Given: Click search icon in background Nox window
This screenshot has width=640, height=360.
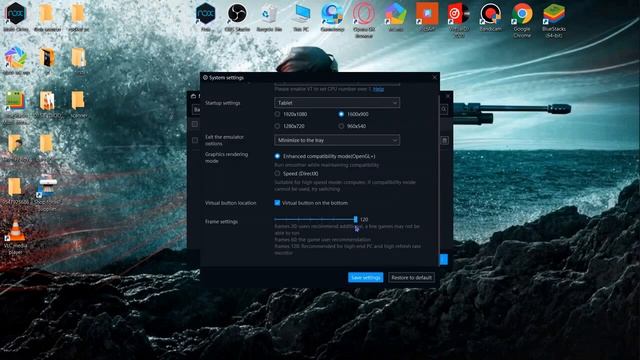Looking at the screenshot, I should pyautogui.click(x=444, y=109).
